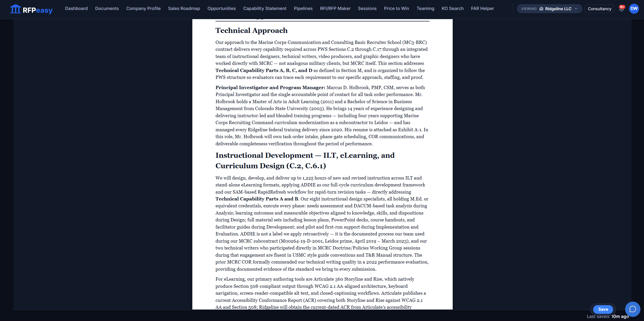Click the Technical Approach heading
This screenshot has width=644, height=321.
251,31
